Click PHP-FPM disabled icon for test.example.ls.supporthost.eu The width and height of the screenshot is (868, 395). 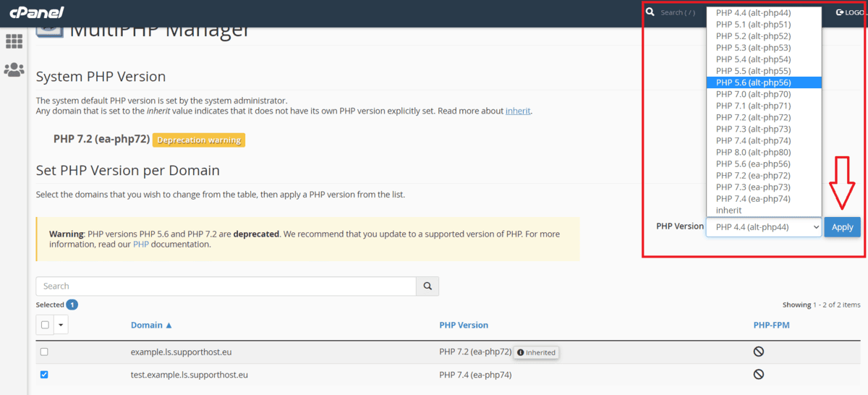(759, 375)
